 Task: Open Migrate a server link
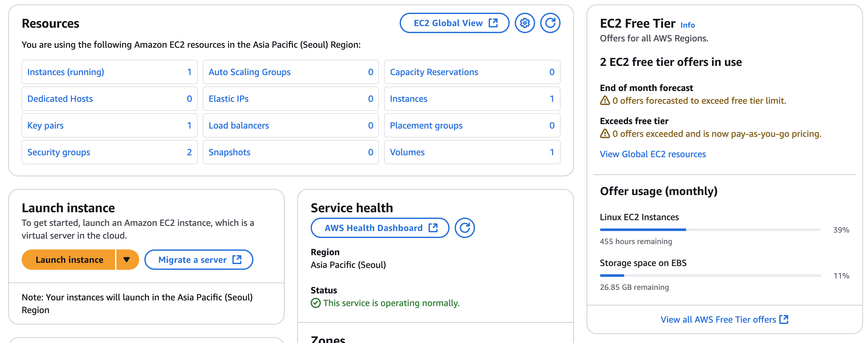[x=199, y=260]
